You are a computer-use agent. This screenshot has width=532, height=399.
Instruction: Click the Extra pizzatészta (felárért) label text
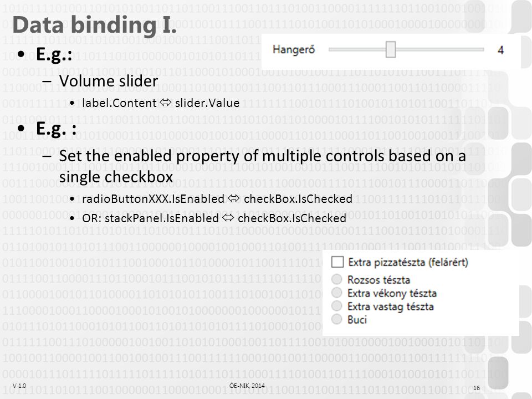point(408,262)
